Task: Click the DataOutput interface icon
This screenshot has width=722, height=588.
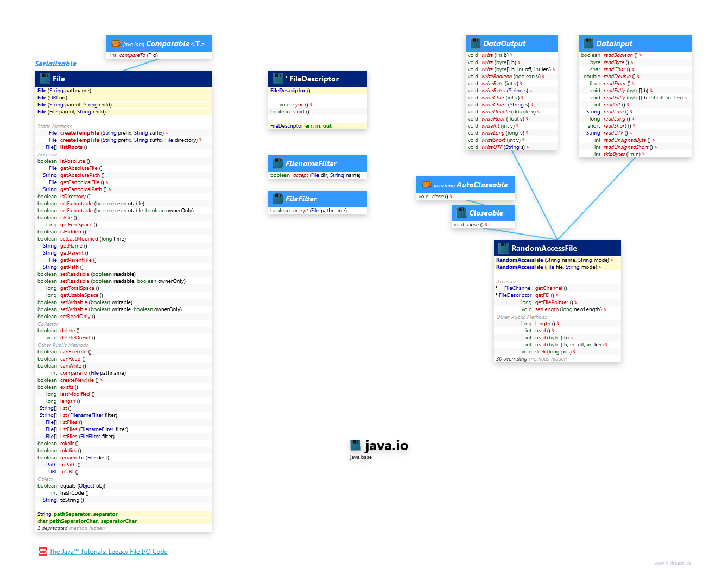Action: point(475,43)
